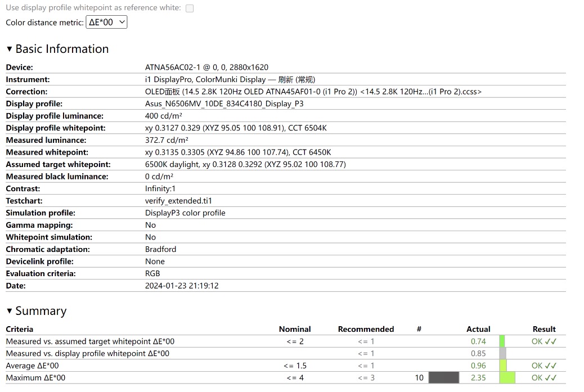Click the OK checkmarks in the Maximum ΔE*00 row
584x392 pixels.
click(544, 378)
